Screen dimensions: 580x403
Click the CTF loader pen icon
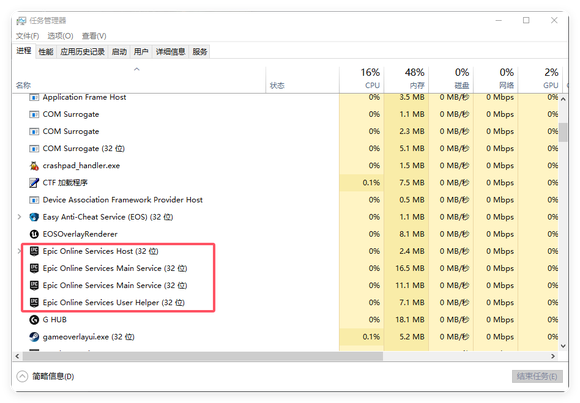click(x=34, y=183)
